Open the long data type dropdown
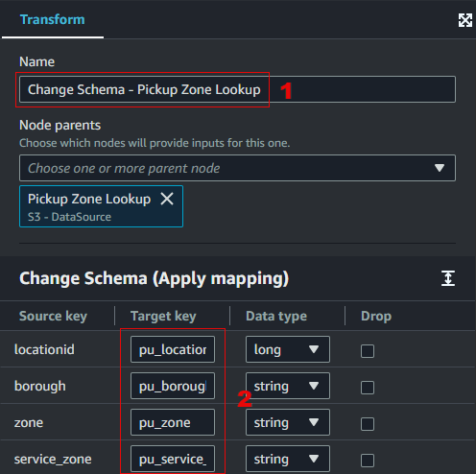476x474 pixels. (288, 349)
